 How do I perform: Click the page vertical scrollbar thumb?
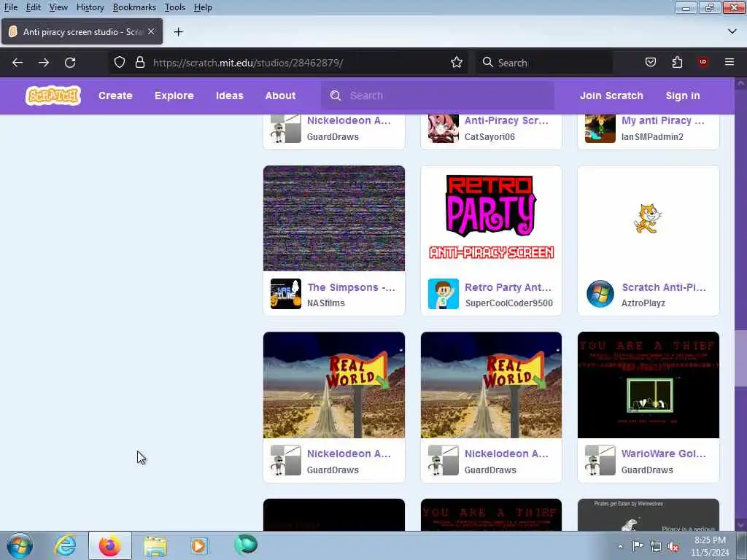tap(740, 359)
